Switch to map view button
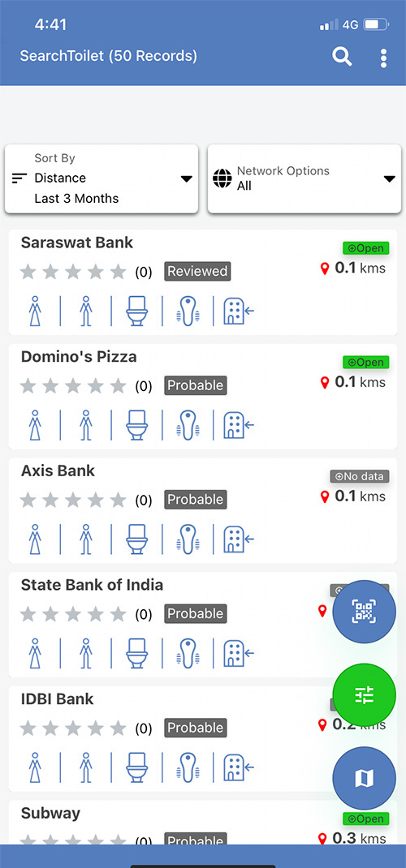The width and height of the screenshot is (406, 868). [x=364, y=778]
